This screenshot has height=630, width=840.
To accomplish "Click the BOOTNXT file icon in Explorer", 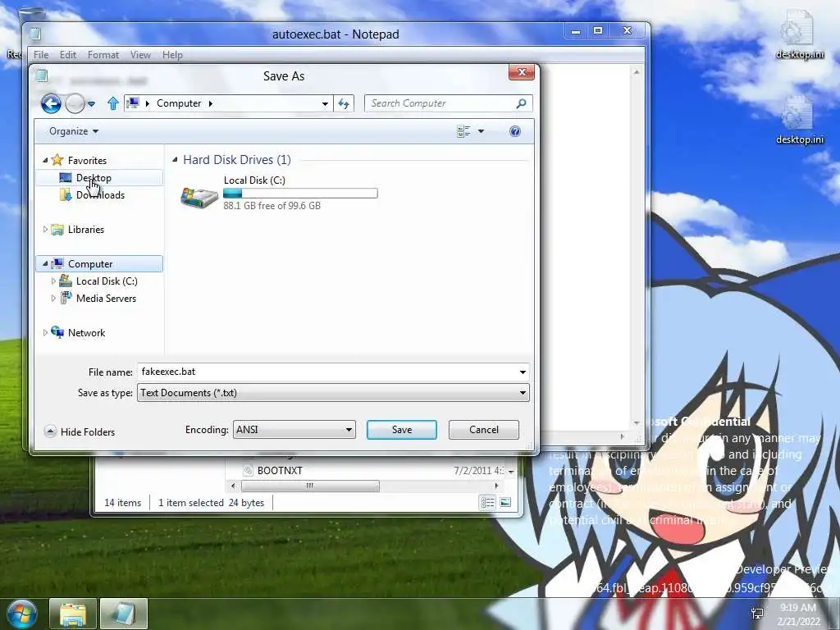I will (248, 470).
